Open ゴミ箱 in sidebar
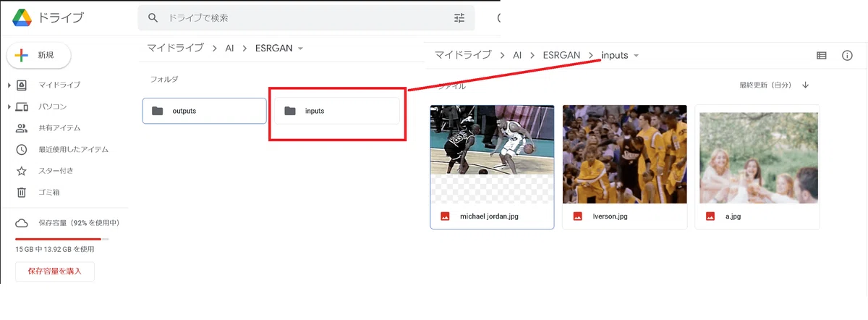The width and height of the screenshot is (868, 320). pos(48,193)
